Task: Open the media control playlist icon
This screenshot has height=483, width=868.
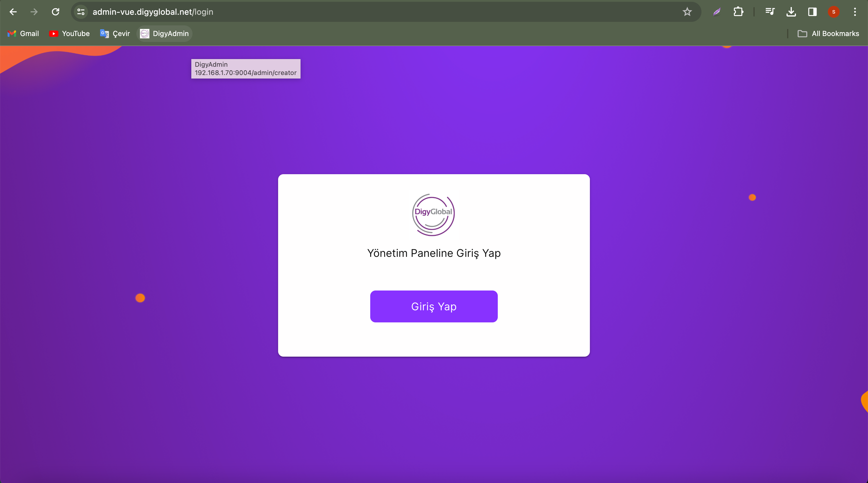Action: (x=770, y=12)
